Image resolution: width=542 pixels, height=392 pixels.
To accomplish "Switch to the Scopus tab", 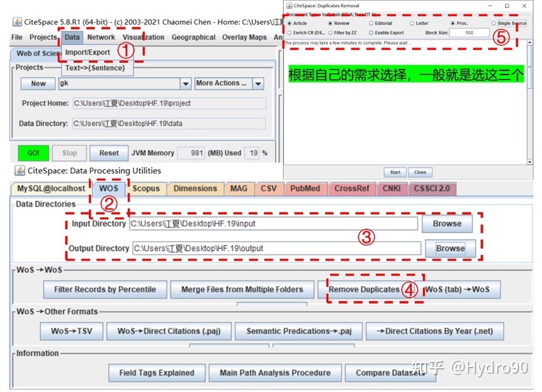I will (x=146, y=188).
